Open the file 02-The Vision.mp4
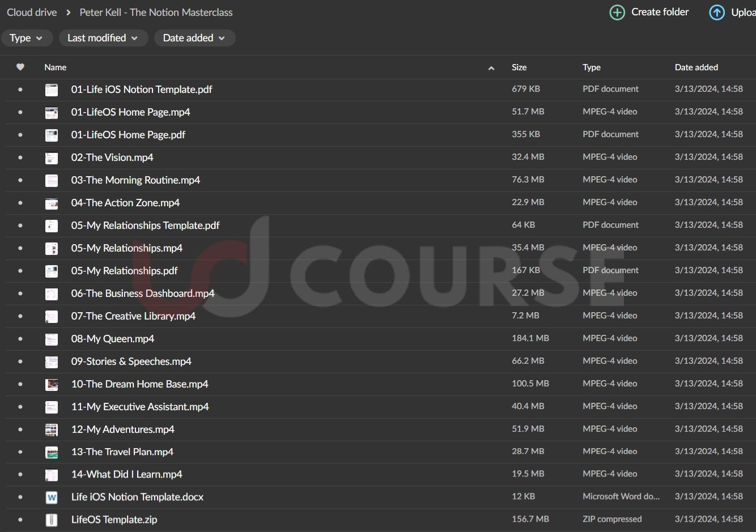Viewport: 756px width, 532px height. tap(112, 158)
